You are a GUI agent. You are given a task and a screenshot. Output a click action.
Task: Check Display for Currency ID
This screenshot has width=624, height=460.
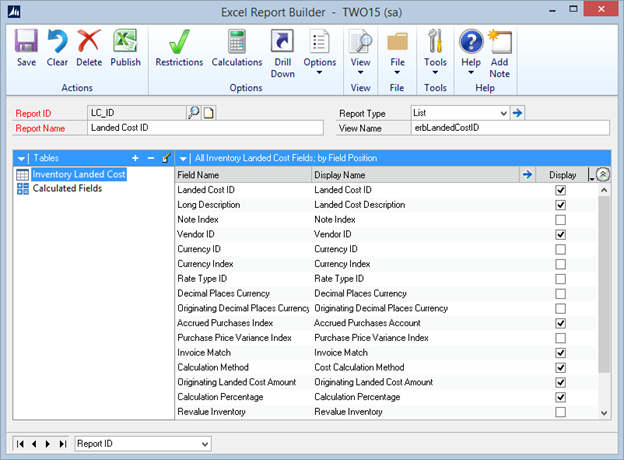(560, 249)
